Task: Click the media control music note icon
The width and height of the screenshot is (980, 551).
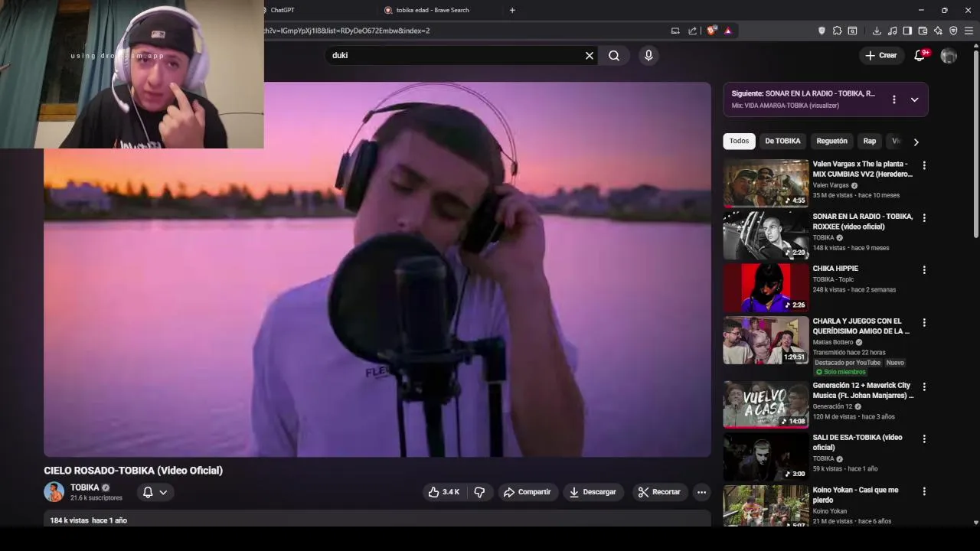Action: click(892, 31)
